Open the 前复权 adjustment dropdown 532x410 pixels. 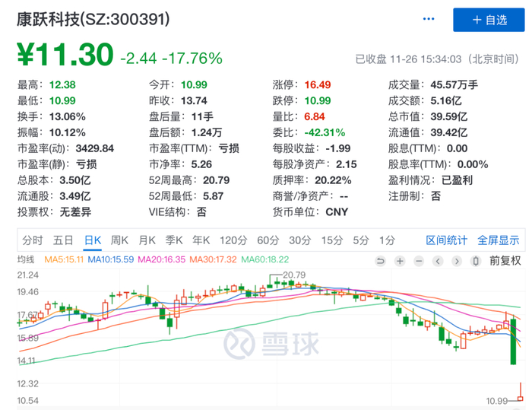[505, 261]
